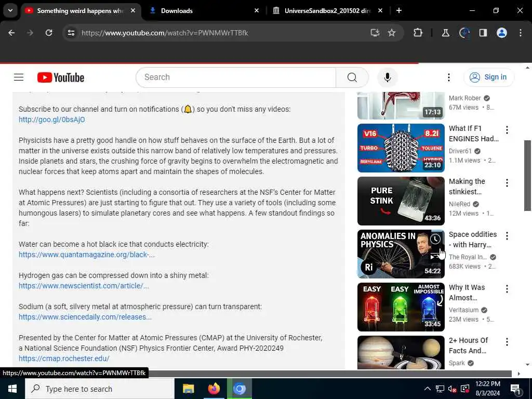Click the Veritasium channel name

click(463, 310)
